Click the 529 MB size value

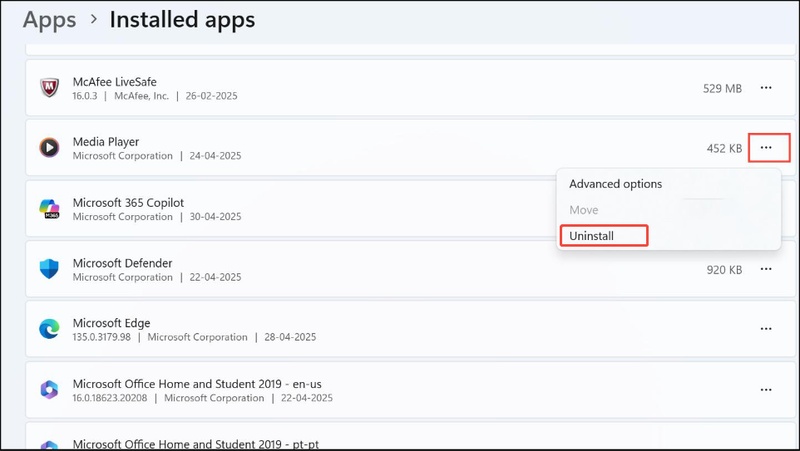[x=722, y=88]
